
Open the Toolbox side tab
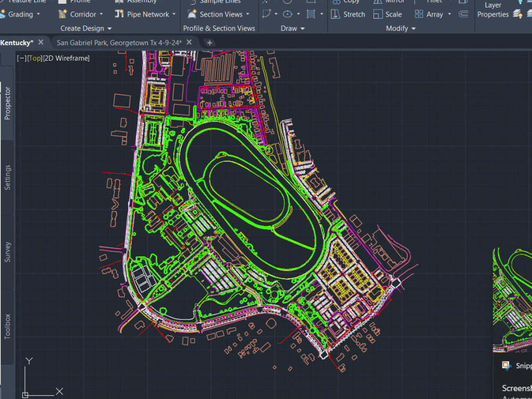[7, 327]
